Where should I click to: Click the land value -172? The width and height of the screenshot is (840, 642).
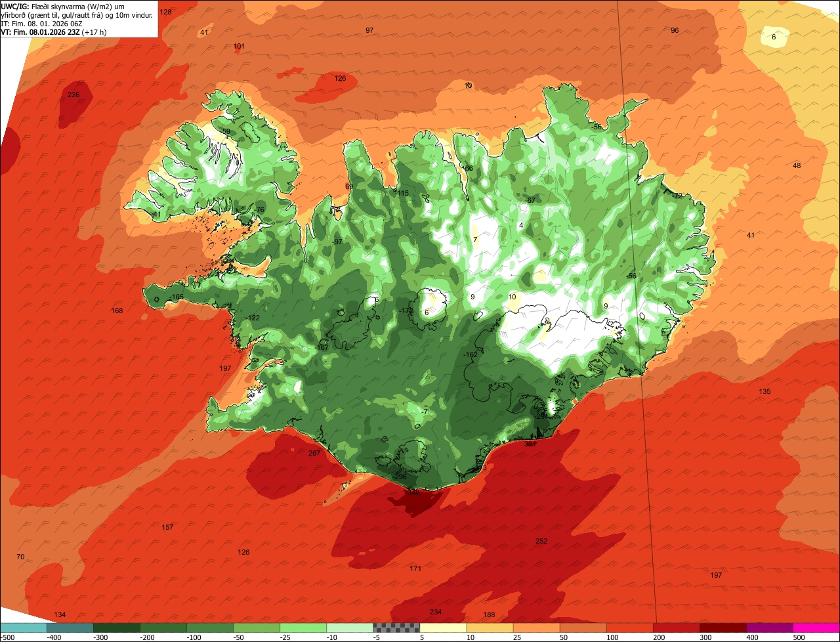point(406,310)
